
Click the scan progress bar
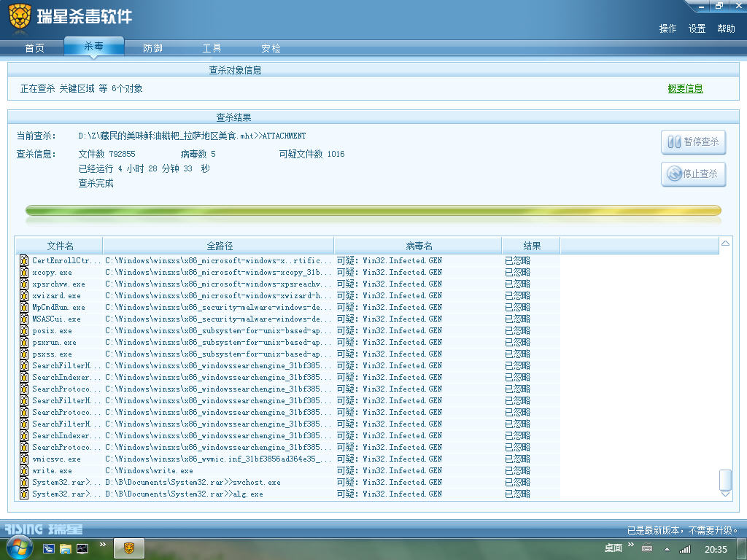coord(373,210)
